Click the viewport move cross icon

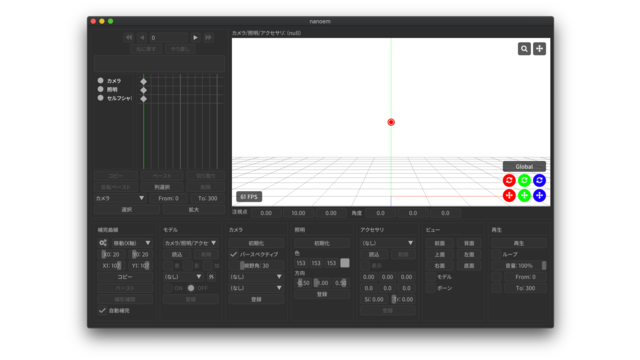[x=539, y=49]
